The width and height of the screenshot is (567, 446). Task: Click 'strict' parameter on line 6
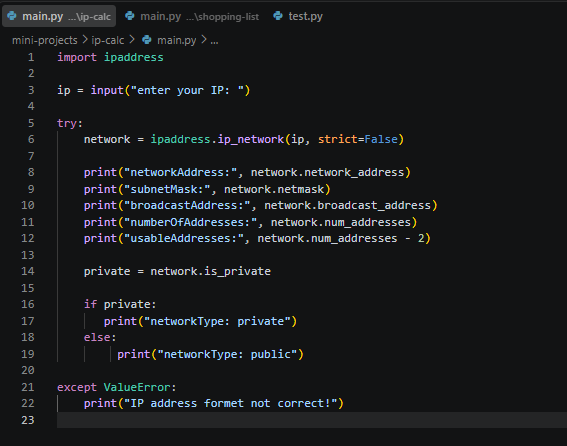click(x=338, y=139)
